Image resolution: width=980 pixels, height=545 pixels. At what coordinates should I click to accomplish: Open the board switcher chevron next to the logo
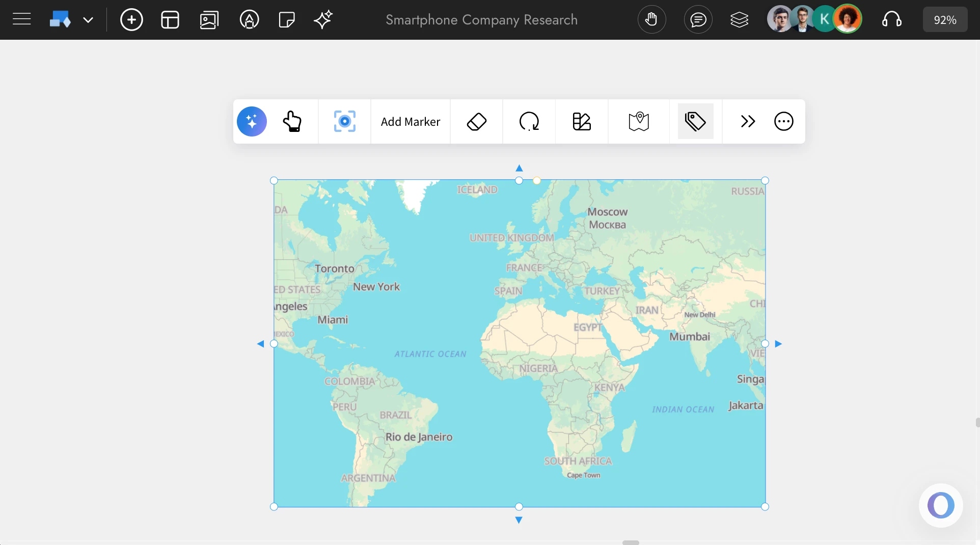89,20
